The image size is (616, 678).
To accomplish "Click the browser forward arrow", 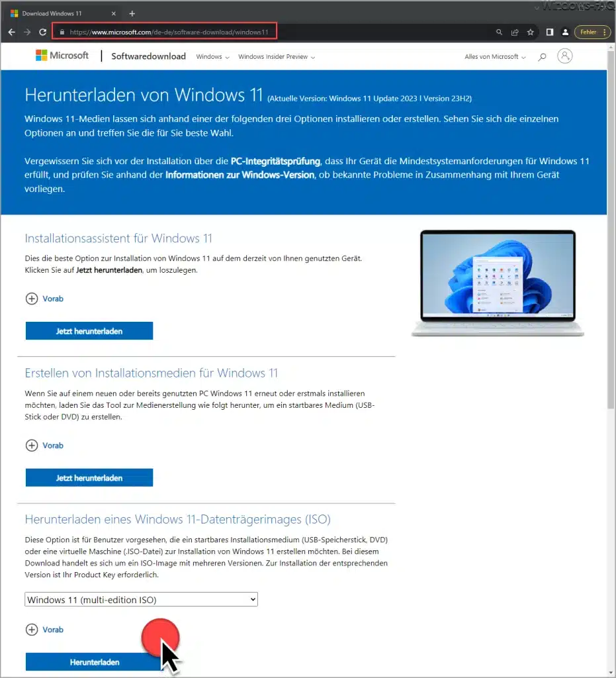I will (27, 32).
